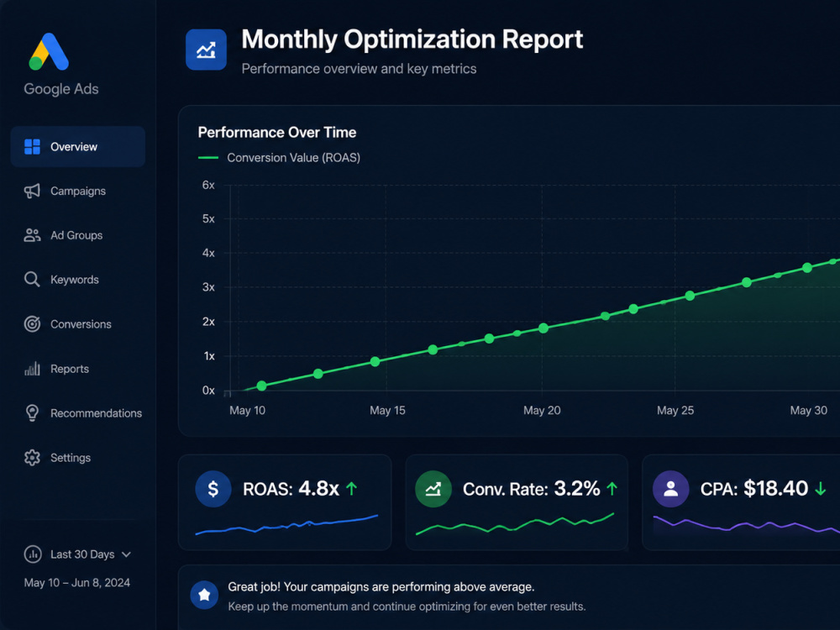Screen dimensions: 840x630
Task: Select the Last 30 Days range label
Action: tap(82, 554)
